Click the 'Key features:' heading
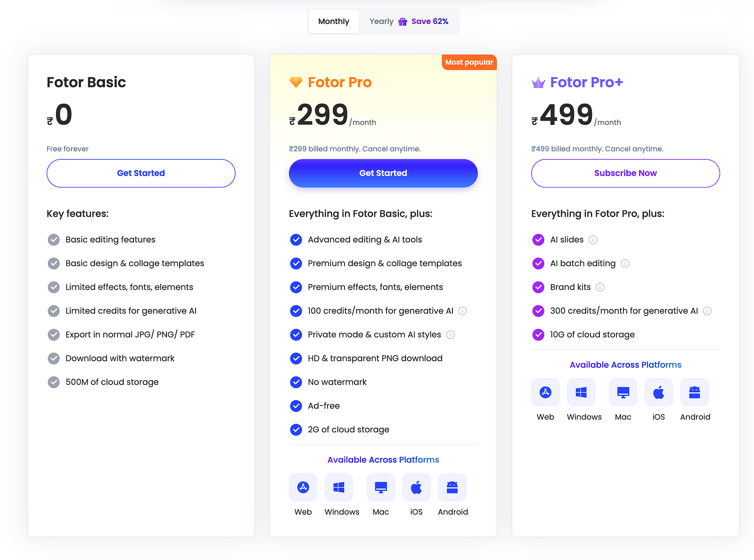Image resolution: width=754 pixels, height=560 pixels. [78, 214]
